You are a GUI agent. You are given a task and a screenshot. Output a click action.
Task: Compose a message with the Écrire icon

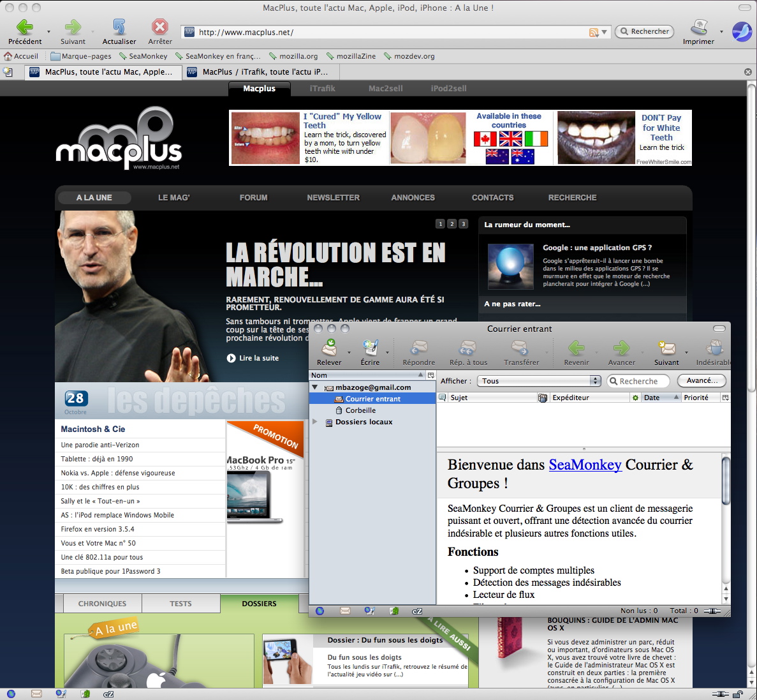[371, 347]
